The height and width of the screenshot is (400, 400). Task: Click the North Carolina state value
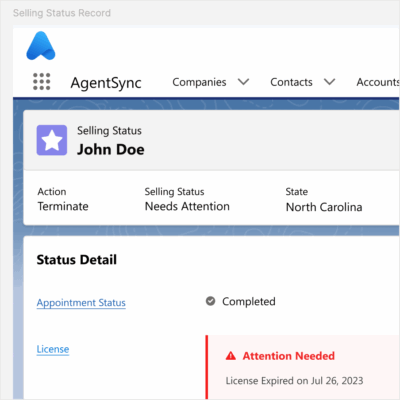point(324,207)
